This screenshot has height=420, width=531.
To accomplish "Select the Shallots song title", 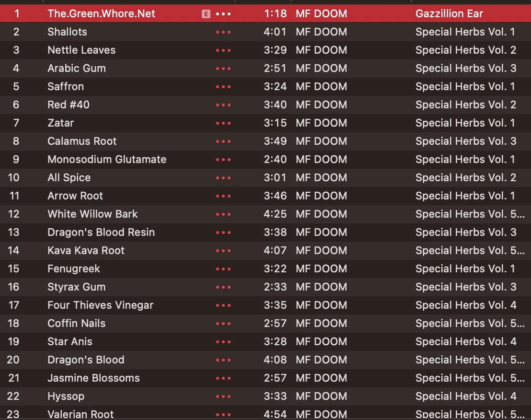I will [x=68, y=32].
